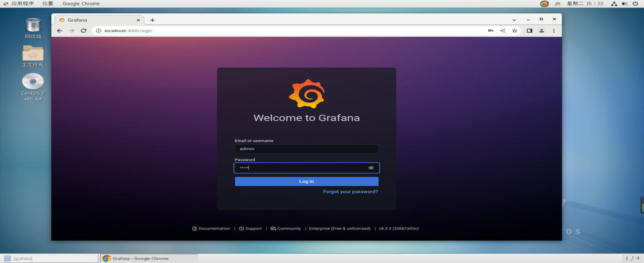This screenshot has height=263, width=644.
Task: Click the 1 / 4 workspace switcher
Action: [632, 258]
